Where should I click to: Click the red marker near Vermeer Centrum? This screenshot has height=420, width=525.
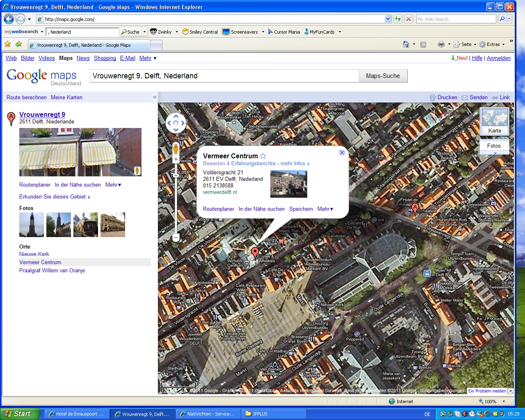coord(255,253)
